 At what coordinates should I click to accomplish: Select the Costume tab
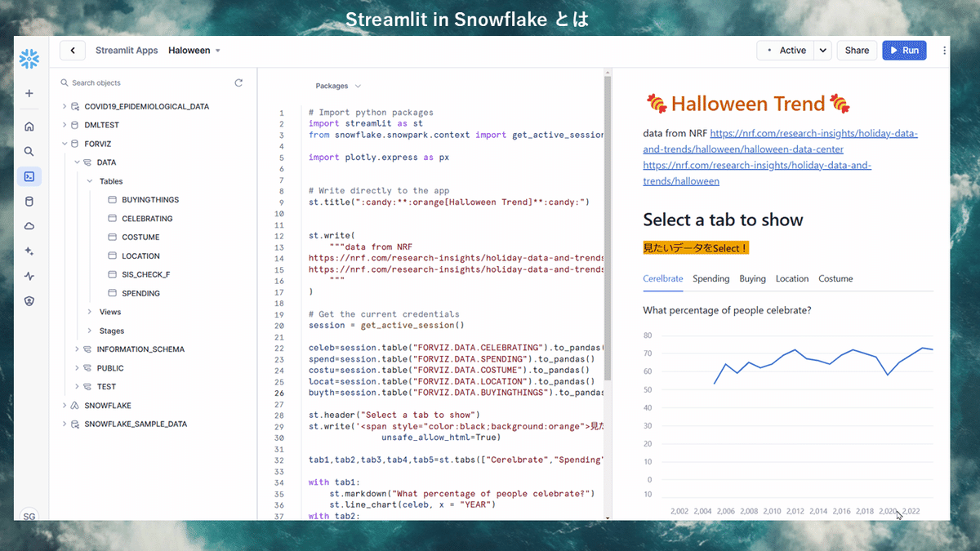835,278
